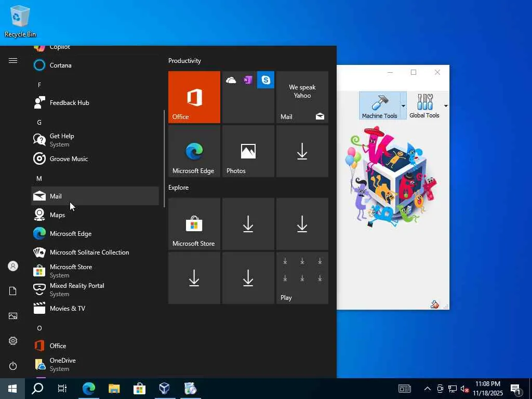Open the Skype mini tile
532x399 pixels.
click(x=265, y=80)
